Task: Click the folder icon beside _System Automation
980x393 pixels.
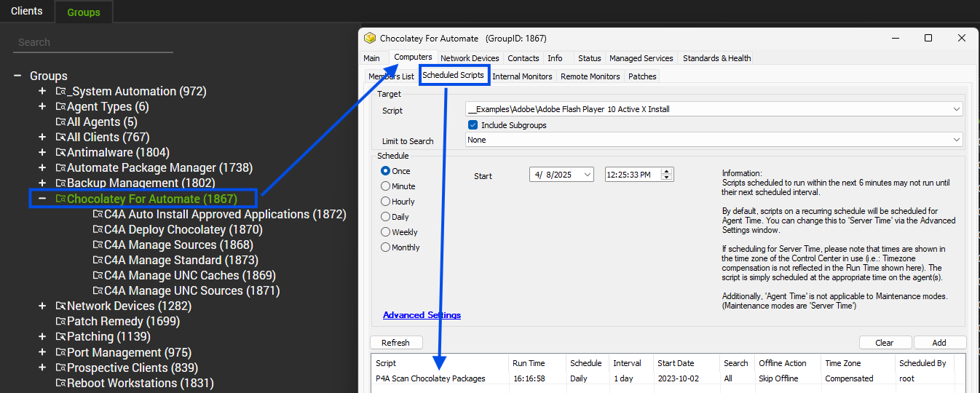Action: [61, 92]
